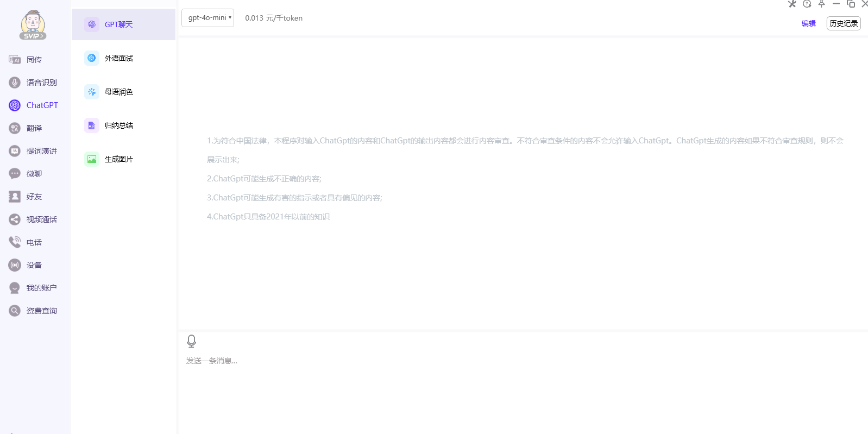Expand the gpt-4o-mini model dropdown
868x434 pixels.
(x=207, y=18)
